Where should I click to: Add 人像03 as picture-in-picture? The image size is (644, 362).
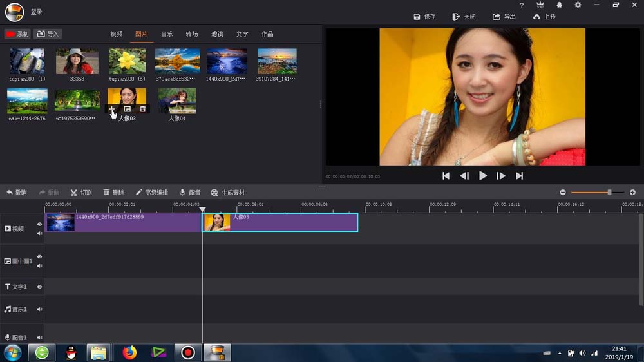pyautogui.click(x=128, y=109)
